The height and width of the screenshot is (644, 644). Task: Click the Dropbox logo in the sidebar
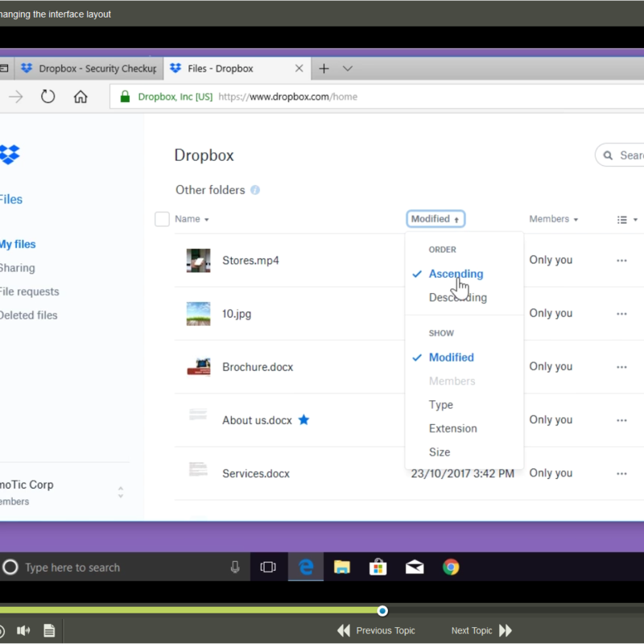click(x=9, y=155)
